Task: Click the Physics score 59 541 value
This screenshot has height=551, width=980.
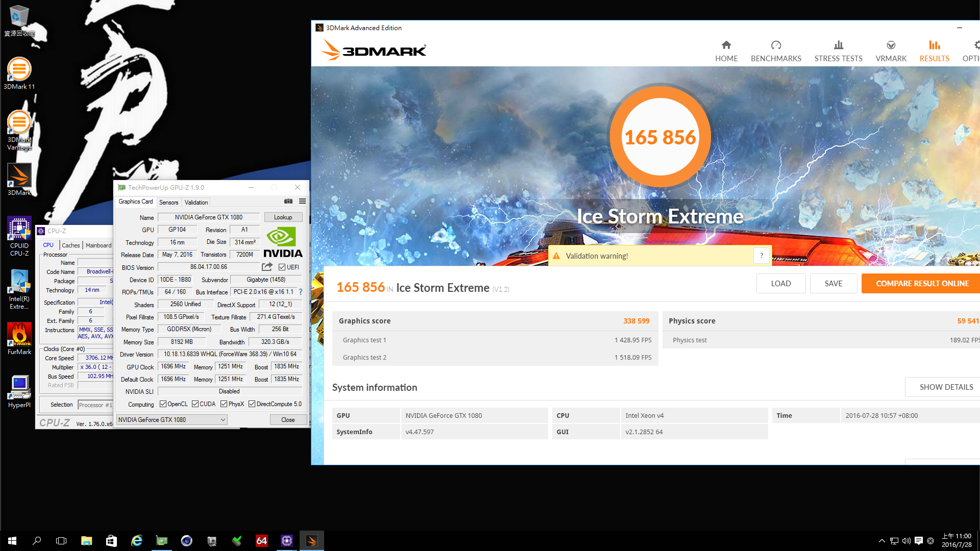Action: 968,321
